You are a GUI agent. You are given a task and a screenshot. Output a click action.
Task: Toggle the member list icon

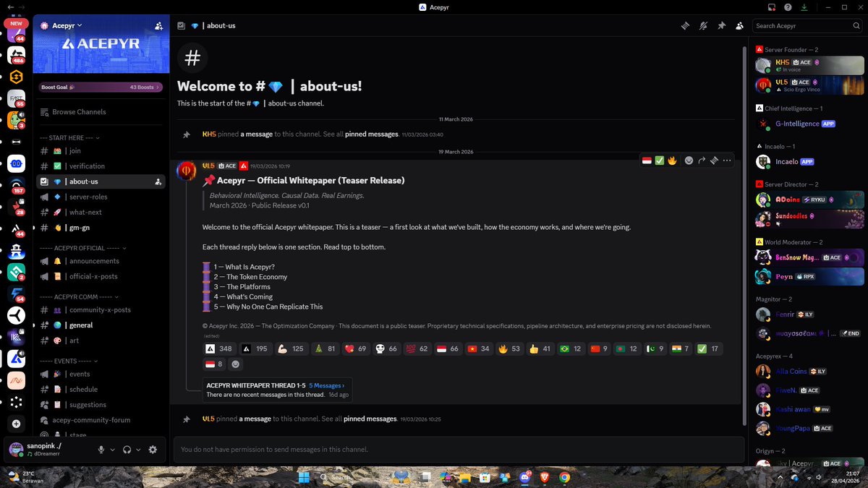coord(739,25)
